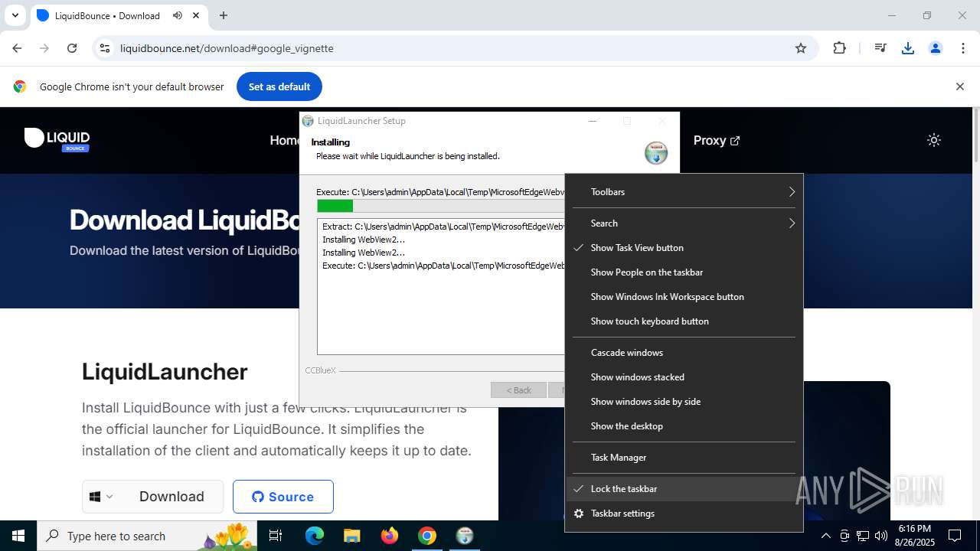Dismiss the default browser banner
The height and width of the screenshot is (551, 980).
(959, 86)
